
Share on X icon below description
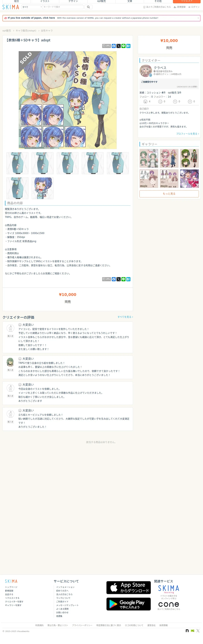[x=119, y=279]
